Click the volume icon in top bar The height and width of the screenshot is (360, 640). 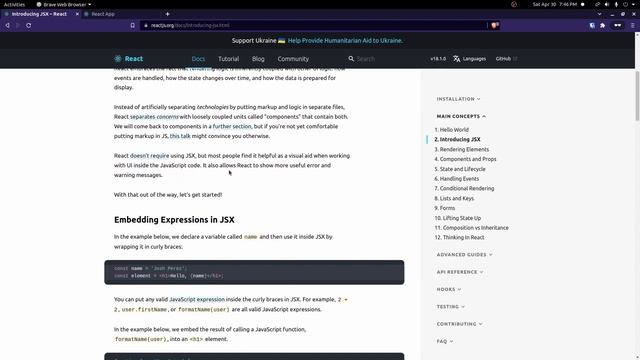(607, 4)
